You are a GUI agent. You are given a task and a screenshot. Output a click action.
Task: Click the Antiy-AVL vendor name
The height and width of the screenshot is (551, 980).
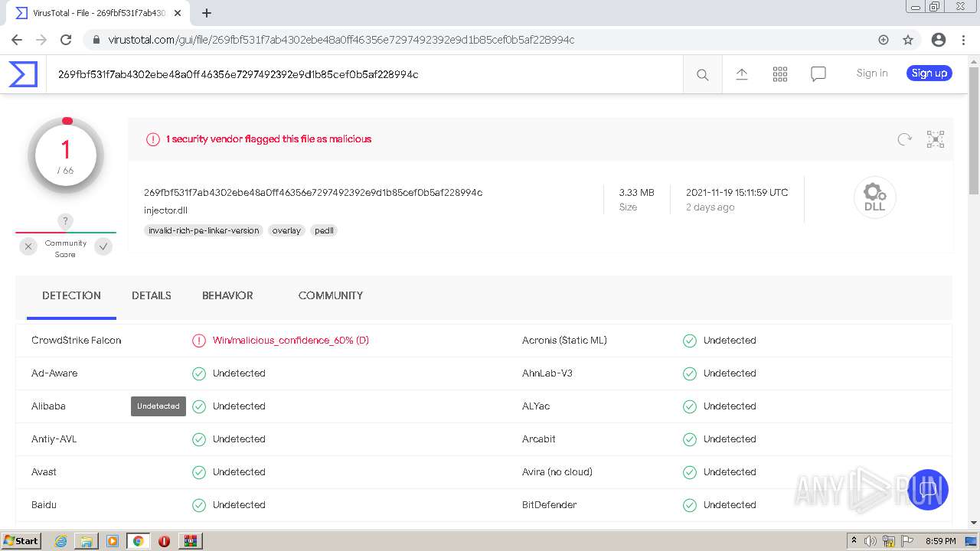pyautogui.click(x=54, y=439)
